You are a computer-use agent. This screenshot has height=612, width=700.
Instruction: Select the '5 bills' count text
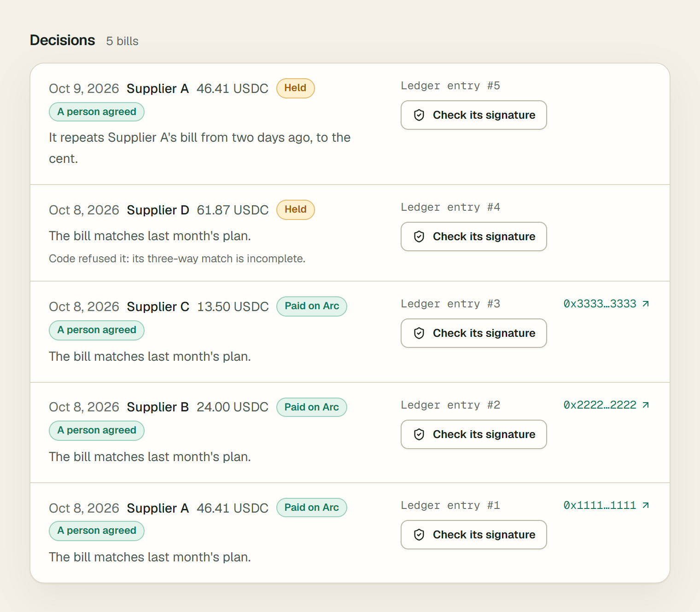[x=122, y=41]
